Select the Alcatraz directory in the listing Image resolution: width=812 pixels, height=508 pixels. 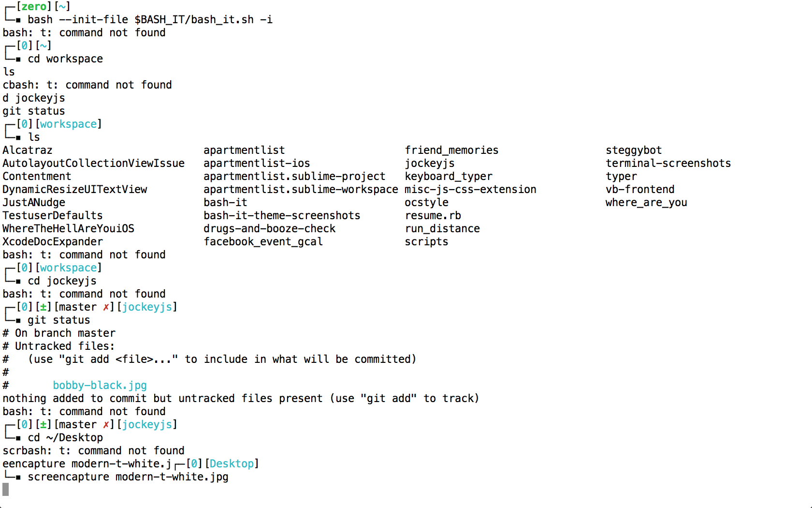(28, 150)
